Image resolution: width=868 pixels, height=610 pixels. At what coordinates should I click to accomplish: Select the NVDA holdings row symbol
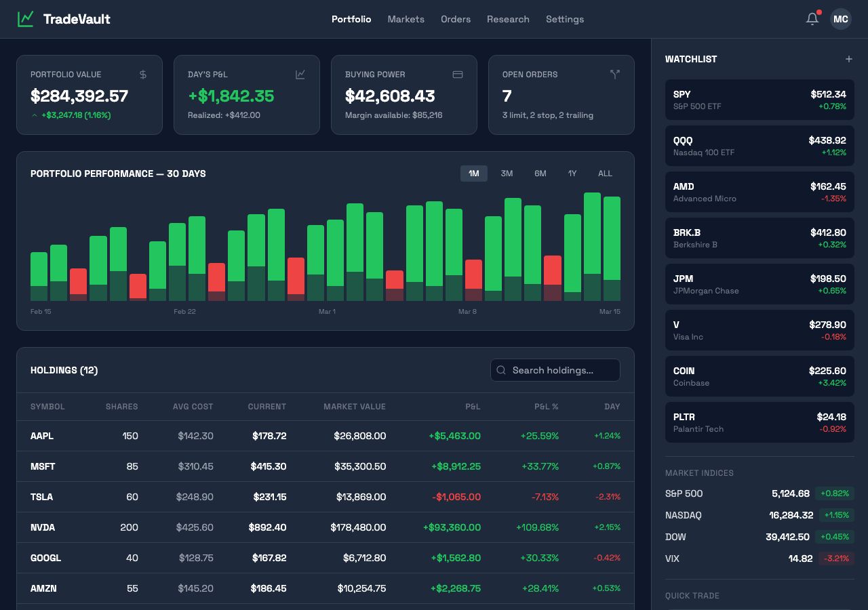pos(43,527)
